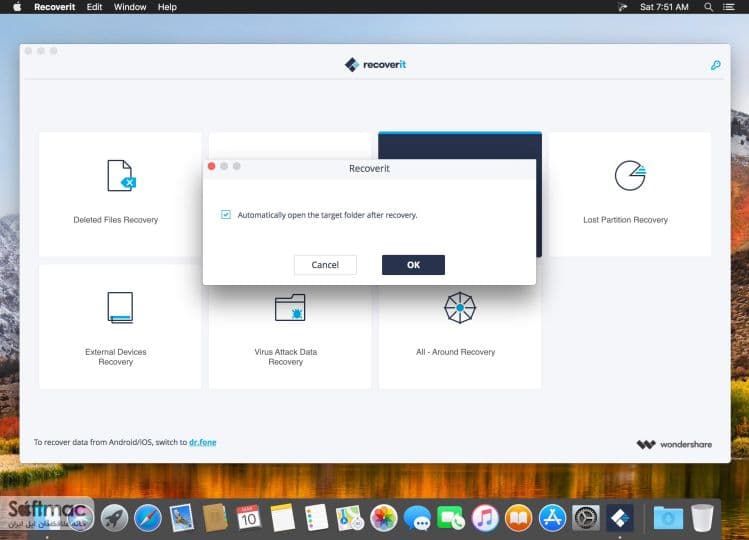Viewport: 749px width, 540px height.
Task: Open the Help menu
Action: [167, 7]
